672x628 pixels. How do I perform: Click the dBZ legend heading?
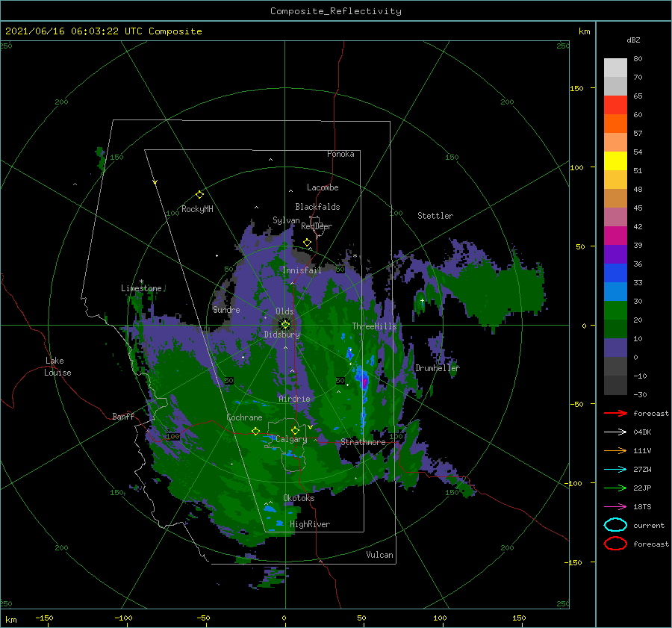coord(633,40)
